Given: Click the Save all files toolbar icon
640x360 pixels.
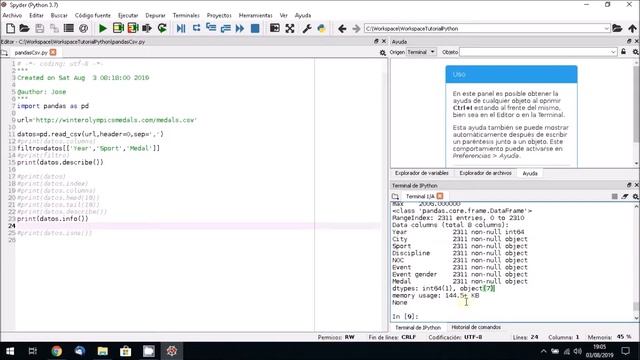Looking at the screenshot, I should point(54,28).
